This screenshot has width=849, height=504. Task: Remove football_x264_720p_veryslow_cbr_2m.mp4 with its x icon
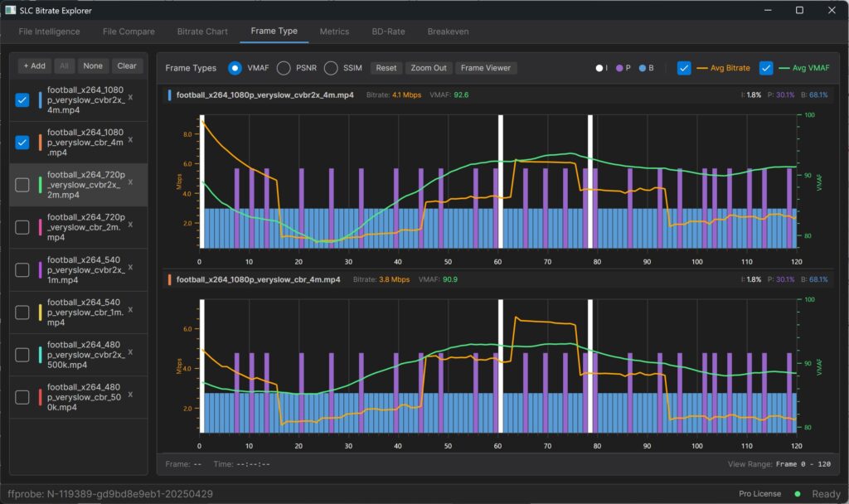(x=130, y=224)
